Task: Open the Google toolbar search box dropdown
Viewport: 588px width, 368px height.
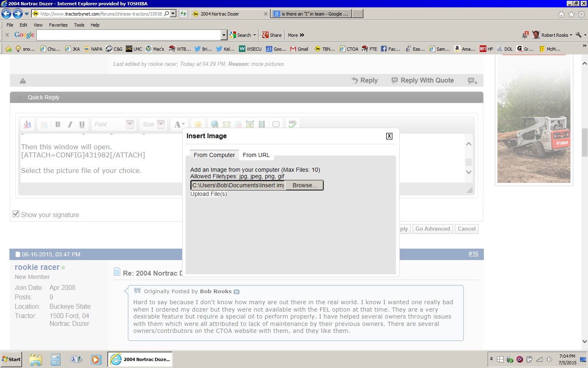Action: (x=224, y=35)
